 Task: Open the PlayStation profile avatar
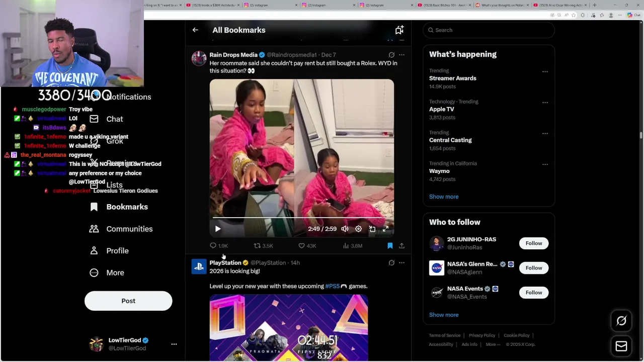point(199,266)
